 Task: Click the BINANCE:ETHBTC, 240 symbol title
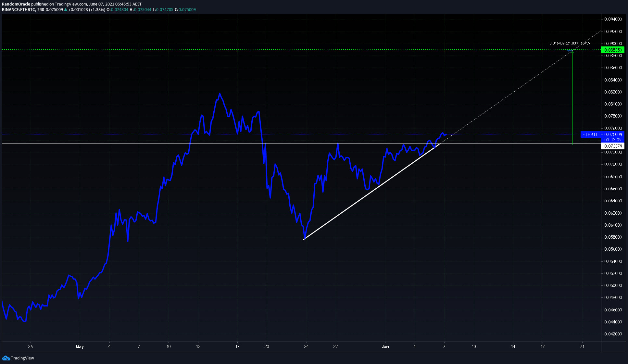[23, 10]
